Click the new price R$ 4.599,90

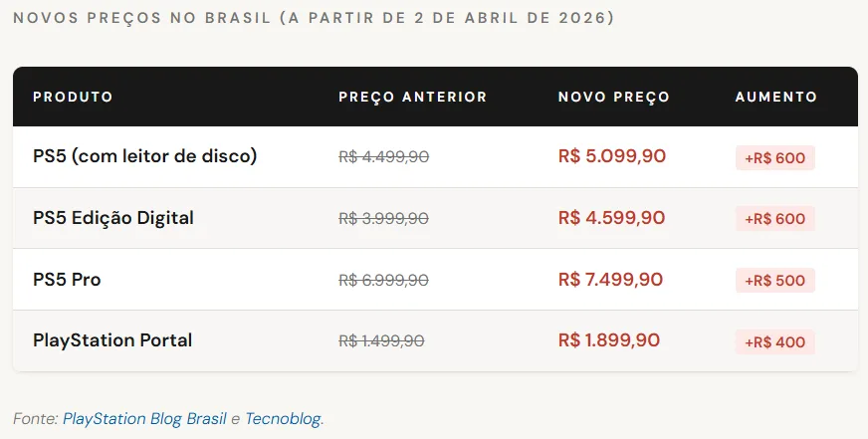click(612, 218)
